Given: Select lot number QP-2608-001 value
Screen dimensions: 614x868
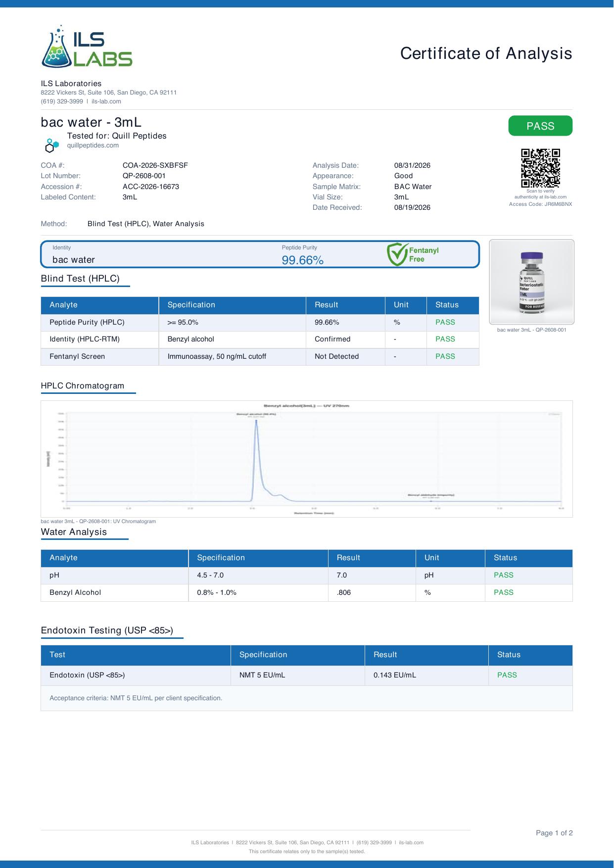Looking at the screenshot, I should point(144,176).
